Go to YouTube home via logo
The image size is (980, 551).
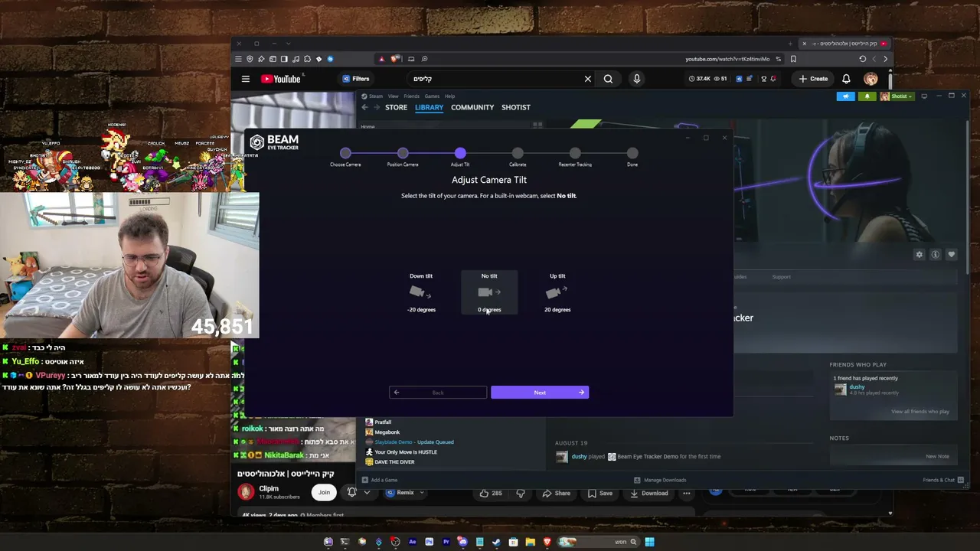[283, 79]
